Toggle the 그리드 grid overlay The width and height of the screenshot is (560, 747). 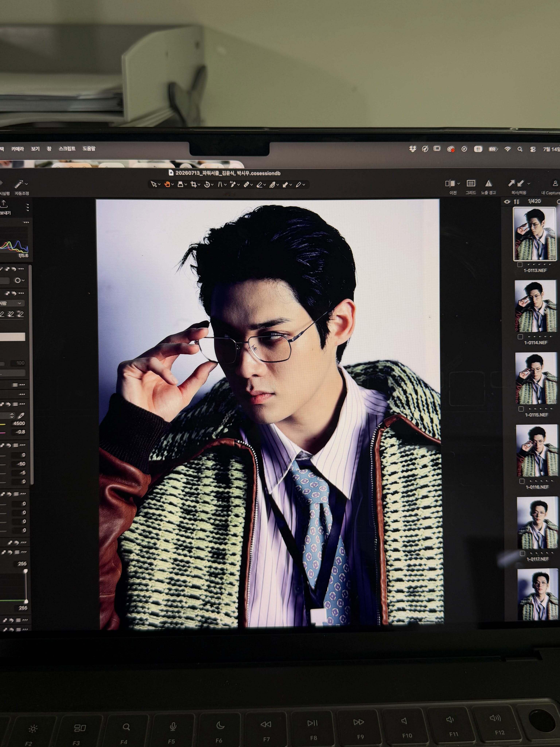471,183
